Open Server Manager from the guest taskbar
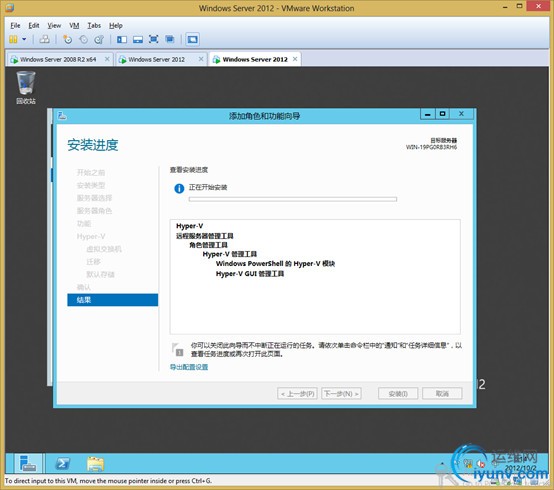 point(28,463)
